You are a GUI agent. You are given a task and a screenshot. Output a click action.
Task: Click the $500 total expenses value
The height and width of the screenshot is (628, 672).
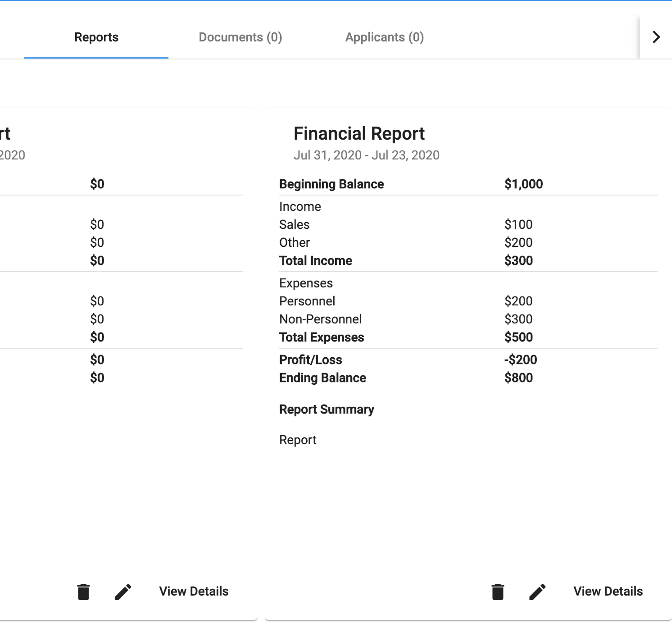518,337
